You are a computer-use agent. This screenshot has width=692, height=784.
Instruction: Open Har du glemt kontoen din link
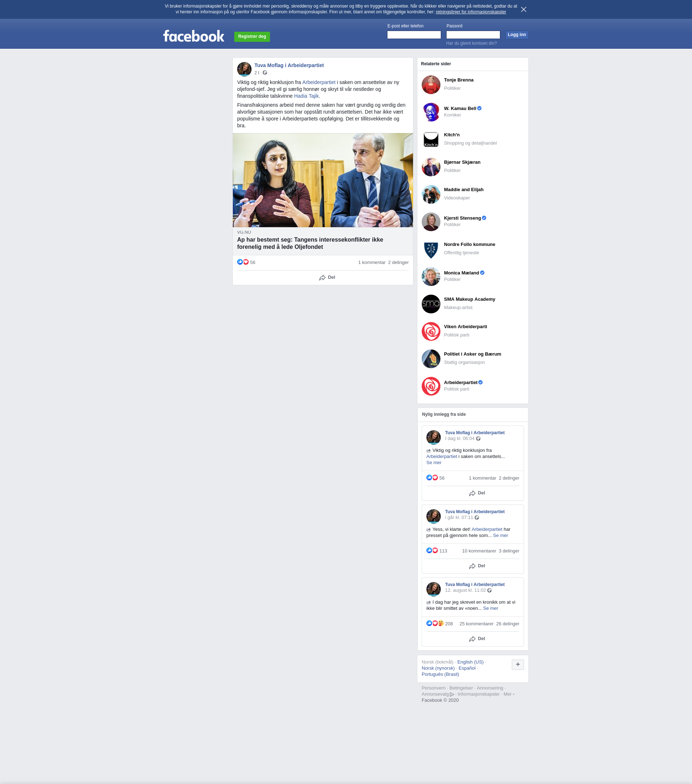click(x=471, y=43)
